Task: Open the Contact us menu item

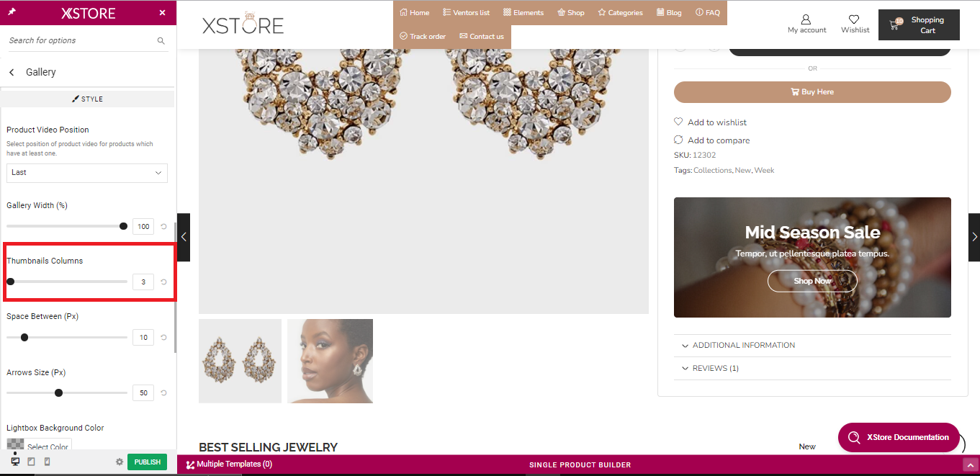Action: 482,36
